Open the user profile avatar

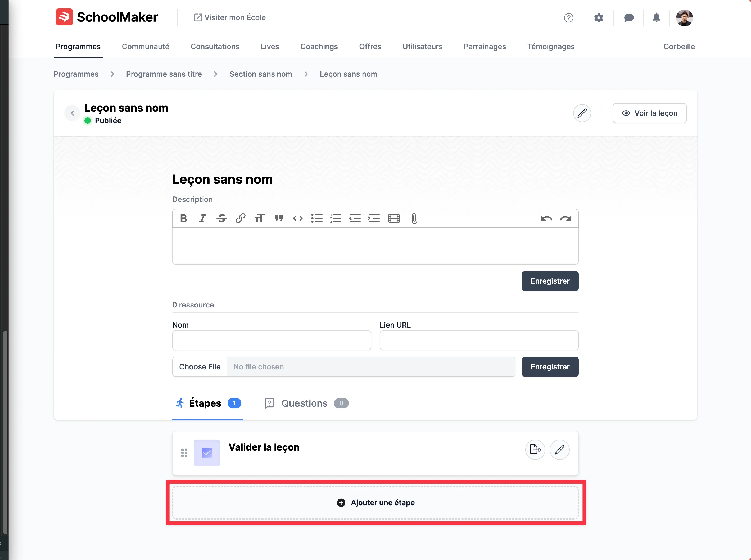point(684,18)
